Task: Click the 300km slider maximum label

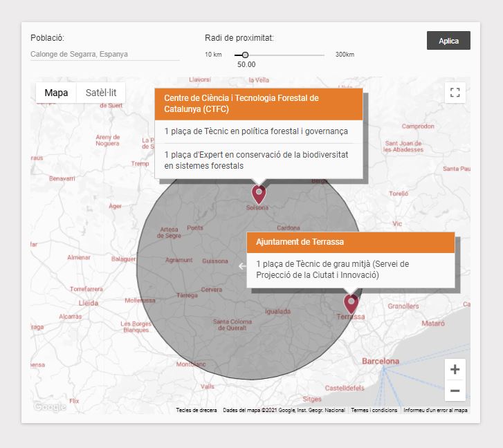Action: [345, 55]
